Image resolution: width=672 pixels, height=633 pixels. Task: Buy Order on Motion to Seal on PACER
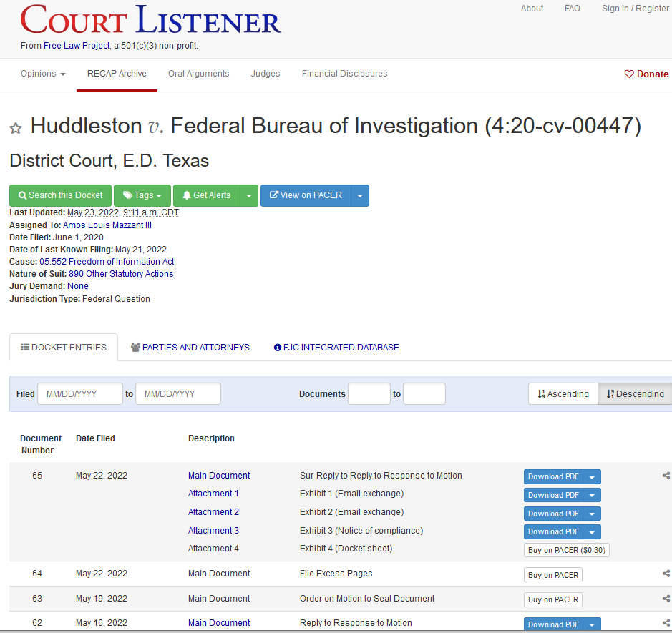point(553,599)
